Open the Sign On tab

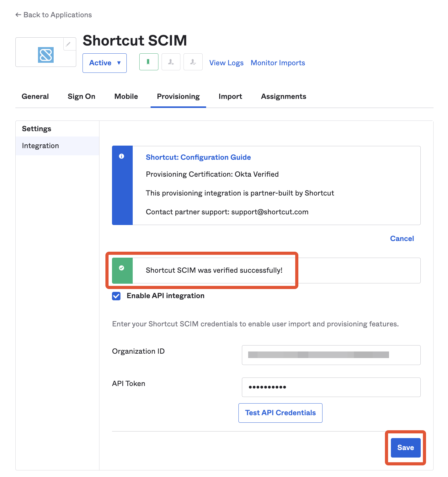click(x=82, y=97)
